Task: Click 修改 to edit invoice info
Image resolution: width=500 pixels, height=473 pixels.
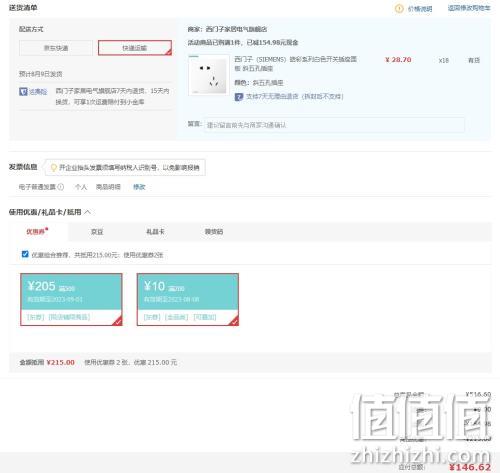Action: [x=139, y=187]
